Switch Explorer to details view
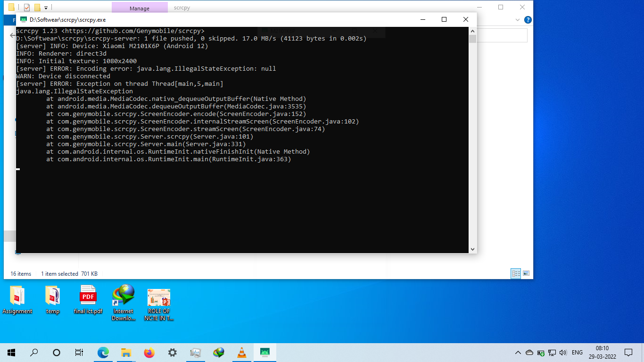The image size is (644, 362). (516, 273)
